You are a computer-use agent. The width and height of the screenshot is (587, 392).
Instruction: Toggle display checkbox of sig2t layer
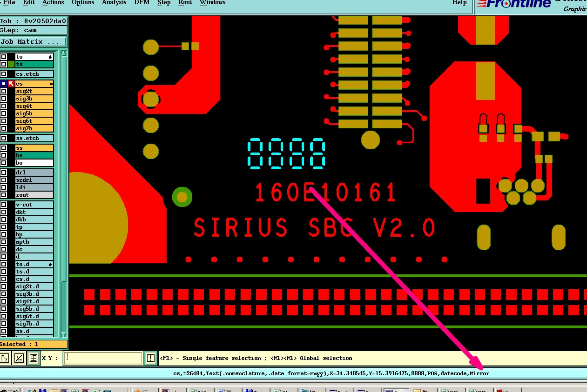pos(4,91)
